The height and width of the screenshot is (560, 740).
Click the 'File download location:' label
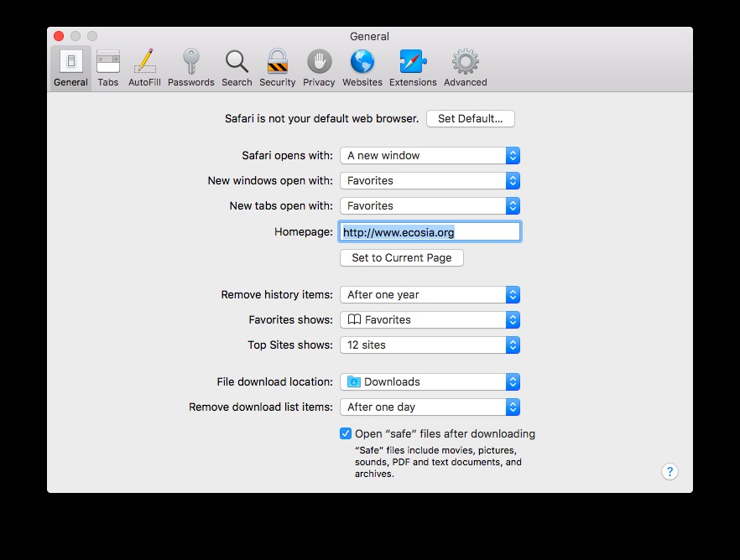tap(274, 381)
